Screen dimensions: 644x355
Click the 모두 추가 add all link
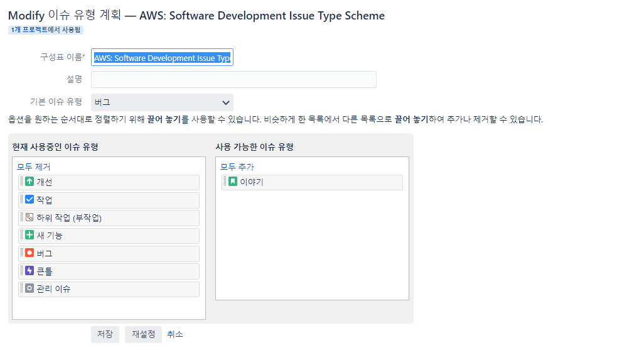click(x=237, y=167)
